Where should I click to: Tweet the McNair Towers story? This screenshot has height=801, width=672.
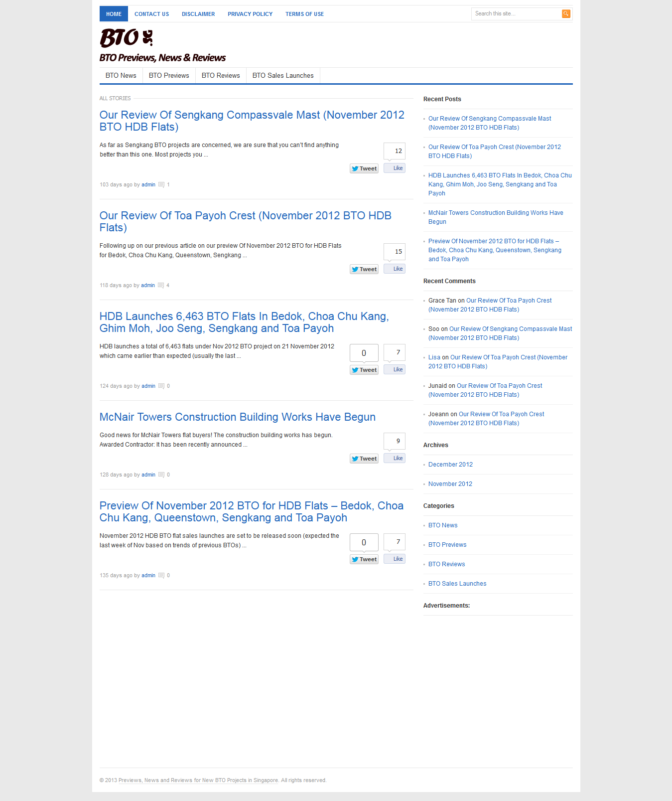click(x=364, y=459)
